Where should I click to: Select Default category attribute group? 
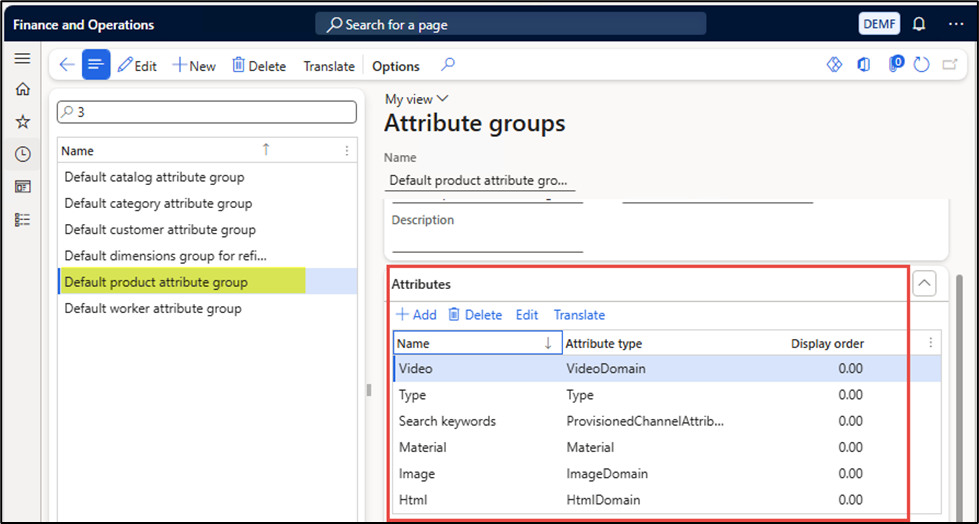(x=207, y=204)
